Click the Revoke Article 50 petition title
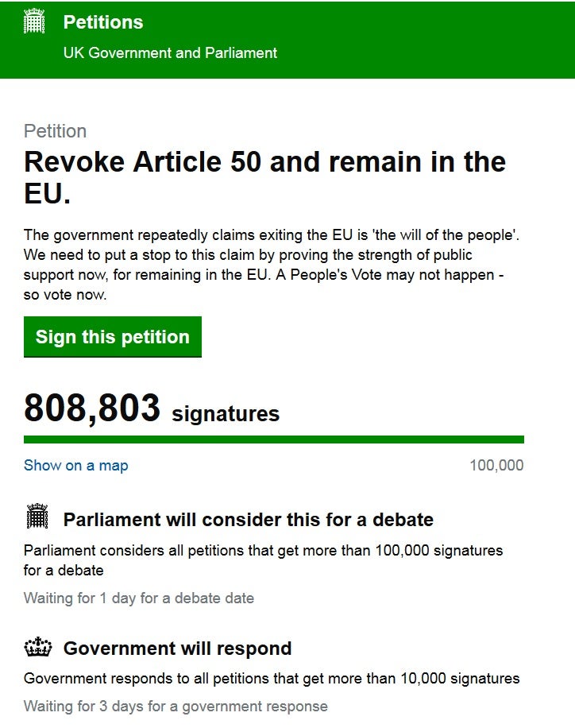Screen dimensions: 575x728 point(264,177)
